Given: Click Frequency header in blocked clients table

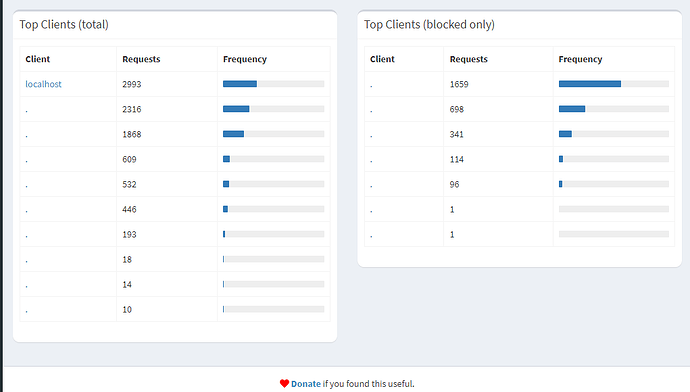Looking at the screenshot, I should pos(580,59).
